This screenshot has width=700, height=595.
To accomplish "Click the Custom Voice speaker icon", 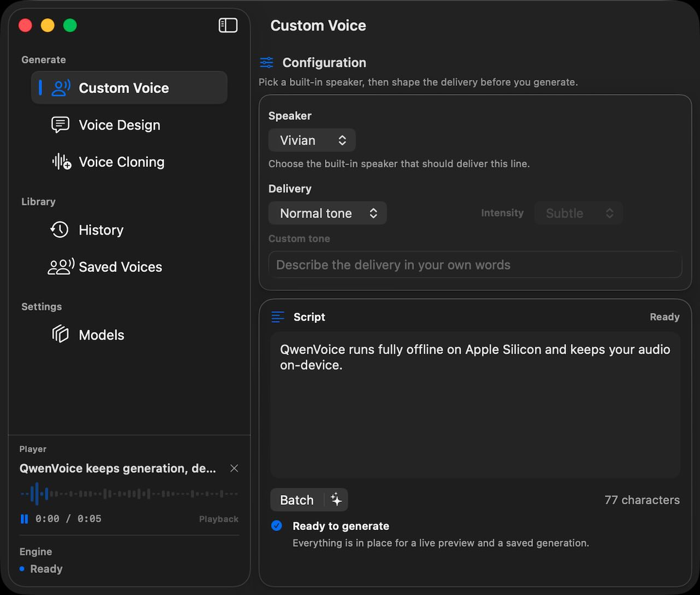I will click(x=61, y=88).
